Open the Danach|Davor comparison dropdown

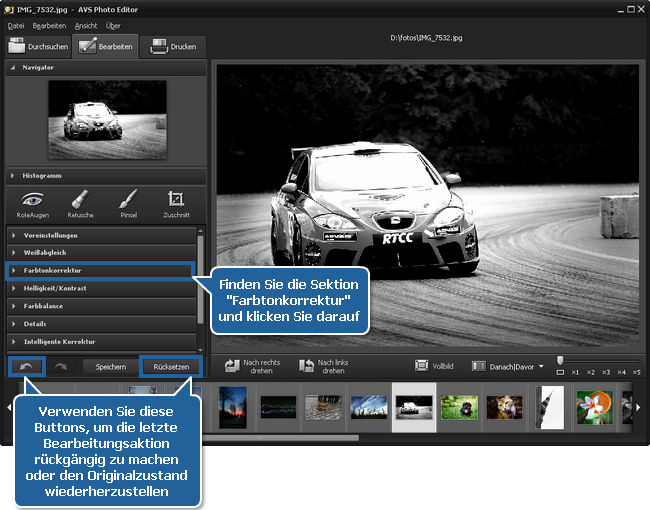[x=514, y=366]
